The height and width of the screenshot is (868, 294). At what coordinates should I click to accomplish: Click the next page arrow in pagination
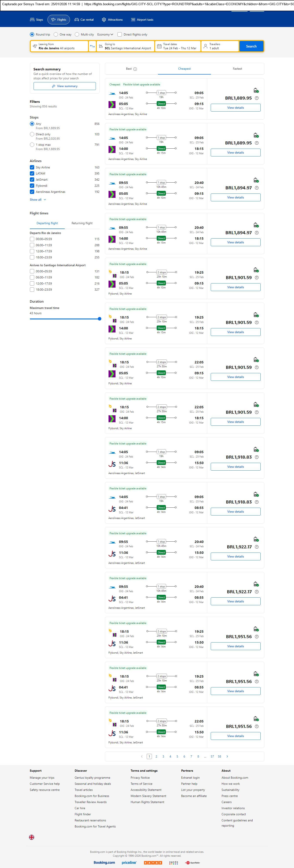click(x=227, y=756)
